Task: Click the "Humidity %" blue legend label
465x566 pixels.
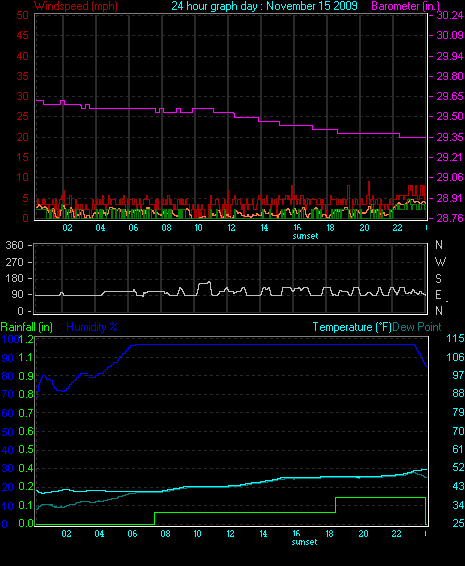Action: 92,327
